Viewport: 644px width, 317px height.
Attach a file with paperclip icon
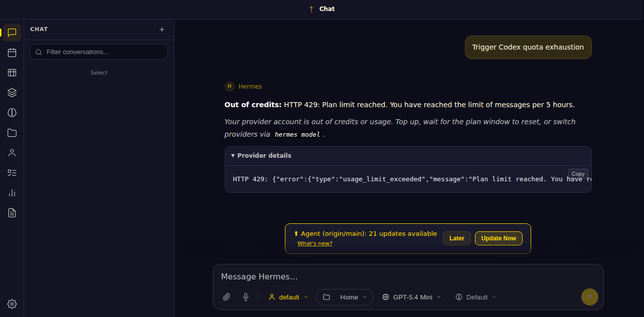pos(227,297)
